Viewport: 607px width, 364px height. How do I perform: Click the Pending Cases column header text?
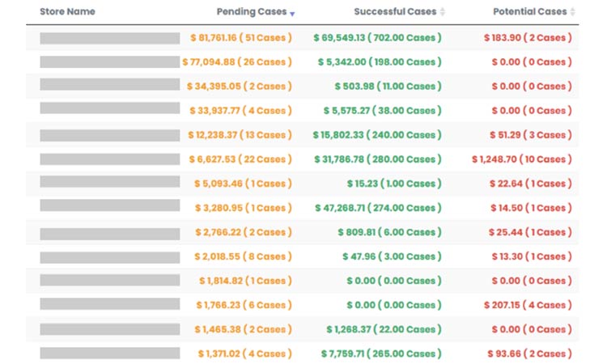(252, 11)
